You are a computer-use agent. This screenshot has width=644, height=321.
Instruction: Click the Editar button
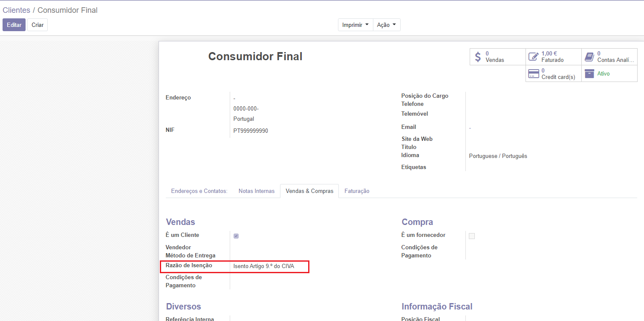pyautogui.click(x=14, y=25)
